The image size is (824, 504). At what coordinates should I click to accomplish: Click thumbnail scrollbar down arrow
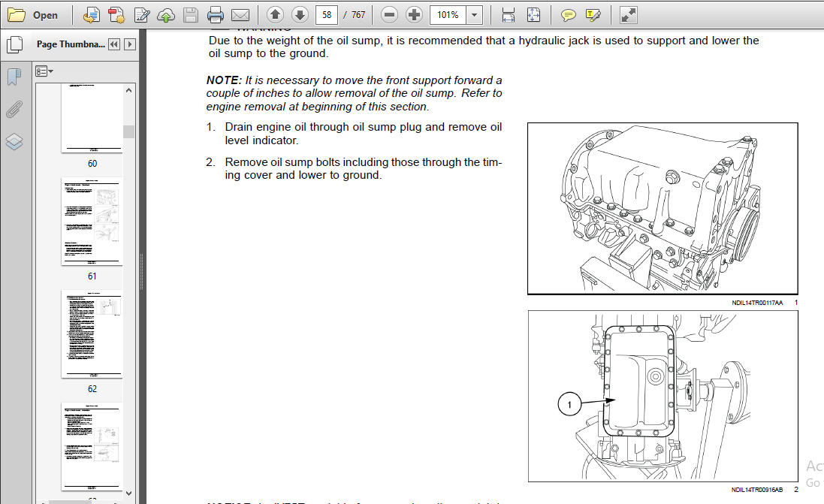[128, 493]
